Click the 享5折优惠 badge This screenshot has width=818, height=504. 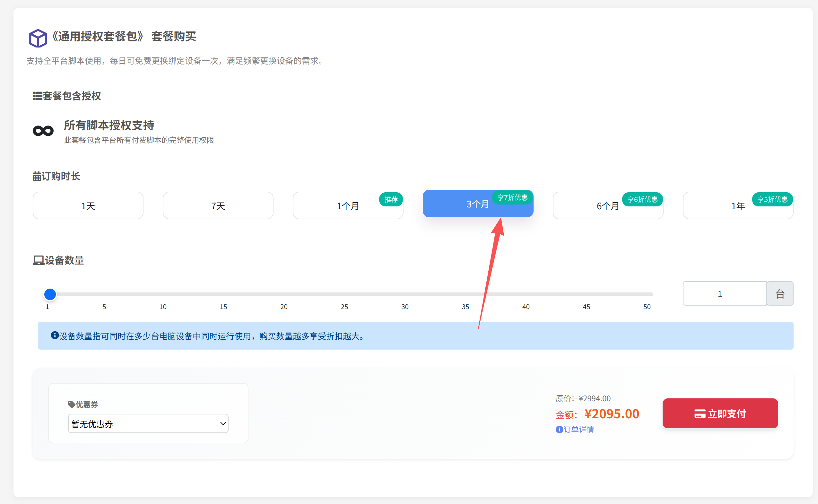point(772,199)
